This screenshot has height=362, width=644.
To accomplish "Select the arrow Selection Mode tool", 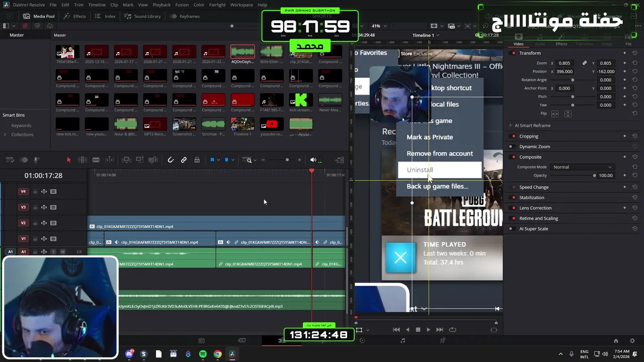I will pos(69,160).
